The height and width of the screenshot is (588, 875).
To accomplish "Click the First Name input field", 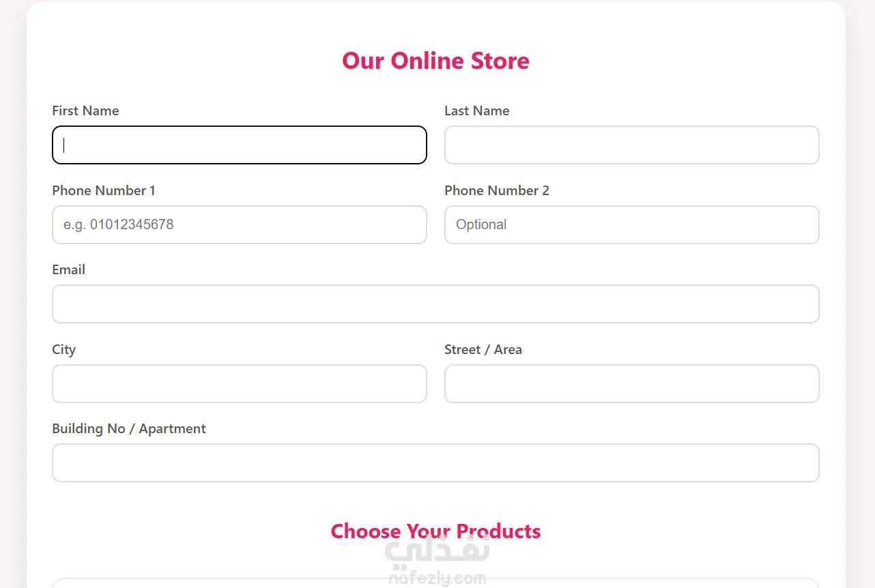I will tap(239, 145).
